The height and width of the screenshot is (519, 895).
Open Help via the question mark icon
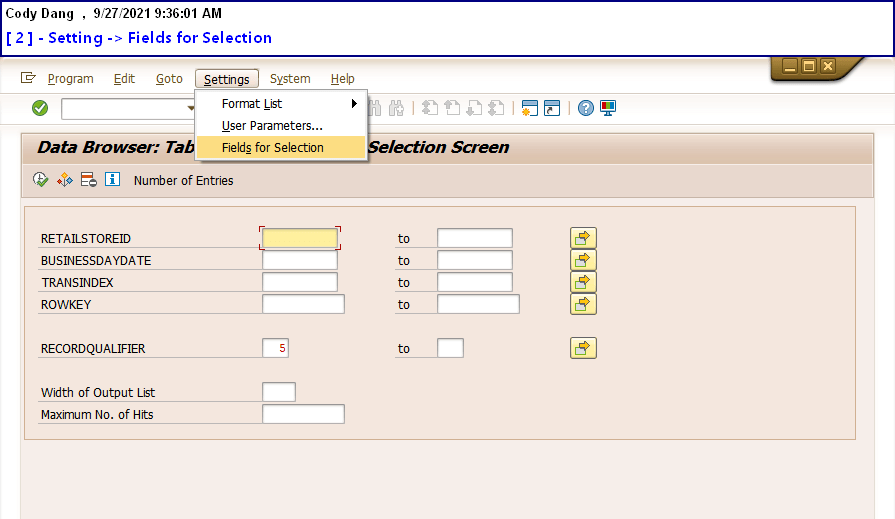586,108
